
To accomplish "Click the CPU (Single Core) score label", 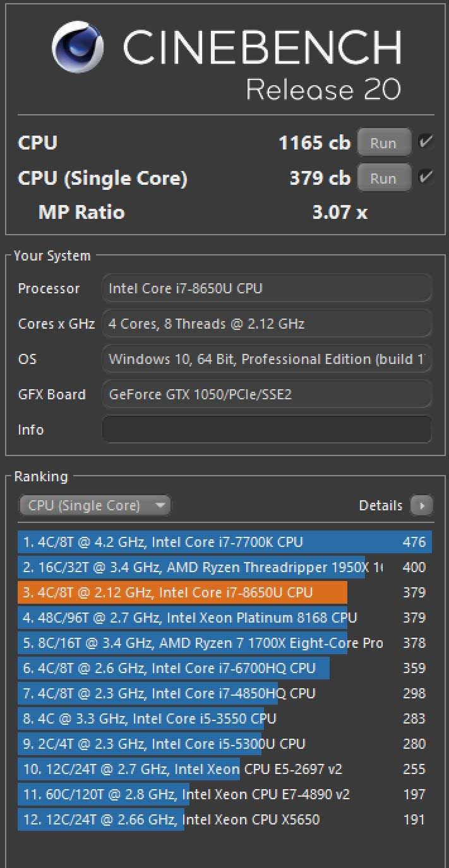I will 102,179.
